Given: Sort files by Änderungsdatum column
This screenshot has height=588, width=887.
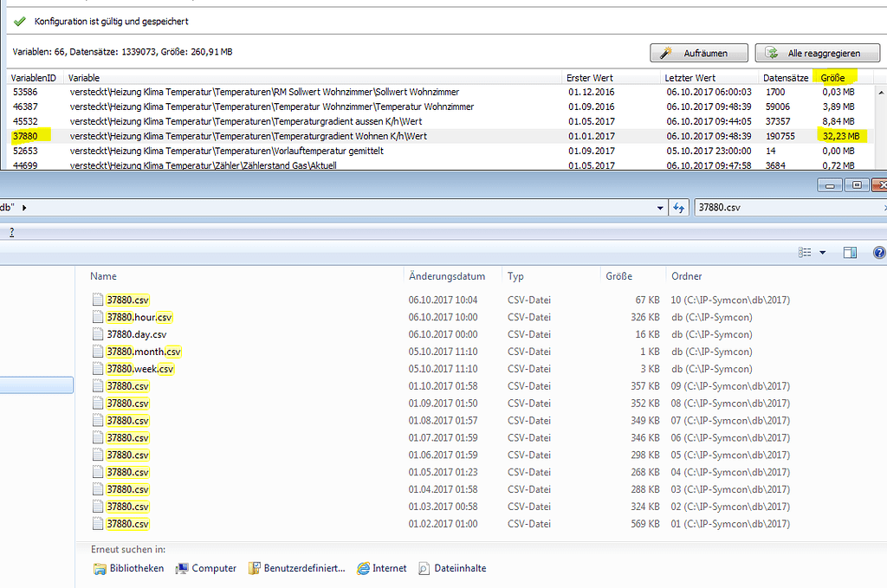Looking at the screenshot, I should 447,276.
